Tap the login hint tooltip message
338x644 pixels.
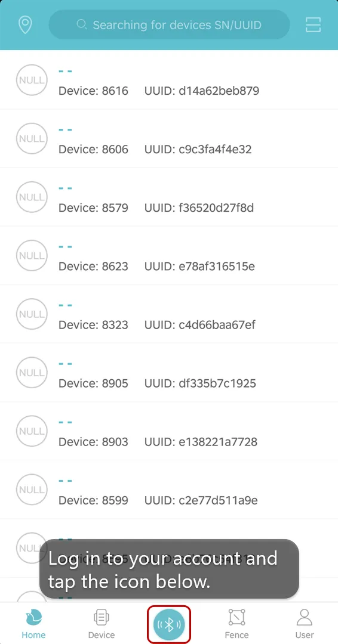tap(169, 569)
